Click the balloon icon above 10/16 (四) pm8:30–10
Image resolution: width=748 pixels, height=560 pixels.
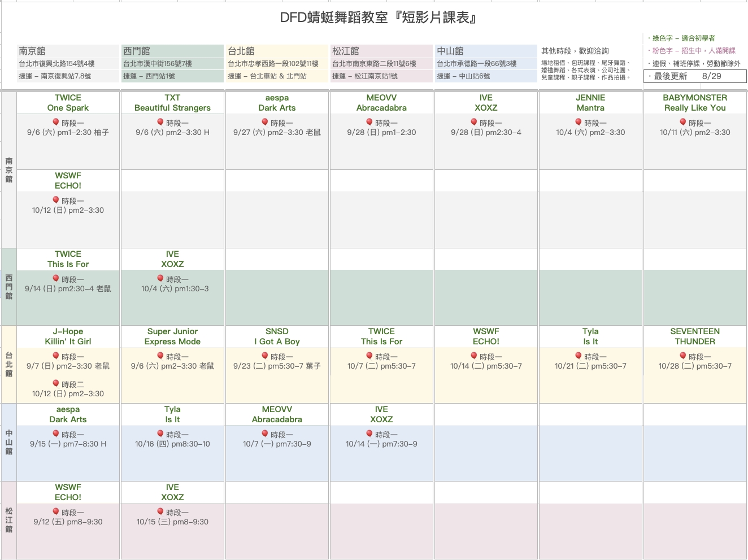click(x=160, y=434)
